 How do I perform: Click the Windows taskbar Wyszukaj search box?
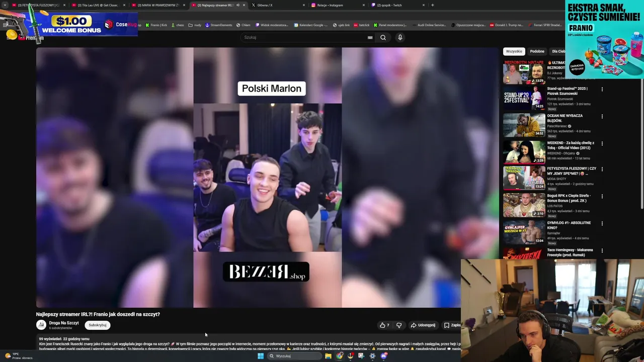(295, 356)
